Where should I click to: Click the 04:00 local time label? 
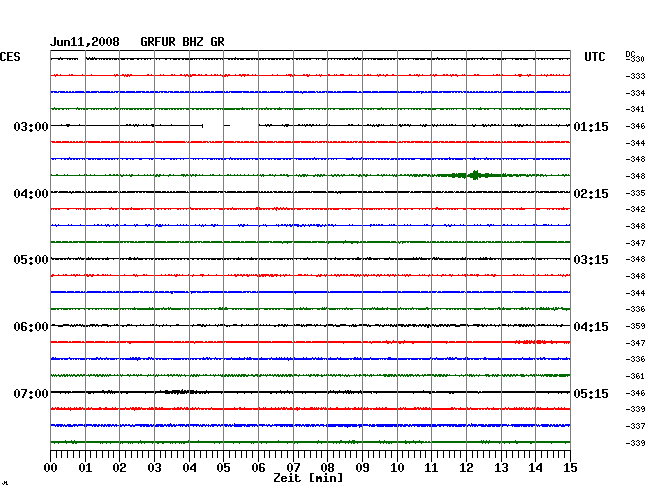[31, 194]
